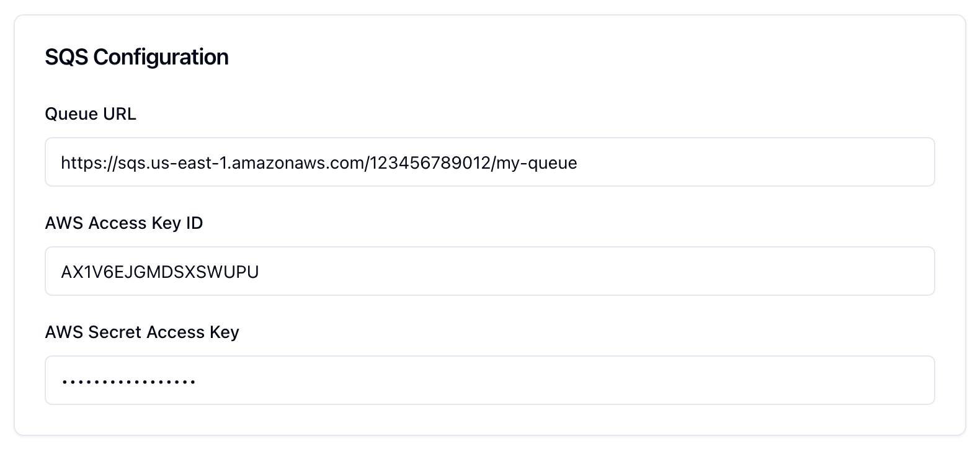Click the value AX1V6EJGMDSXSWUPU
980x449 pixels.
click(159, 271)
